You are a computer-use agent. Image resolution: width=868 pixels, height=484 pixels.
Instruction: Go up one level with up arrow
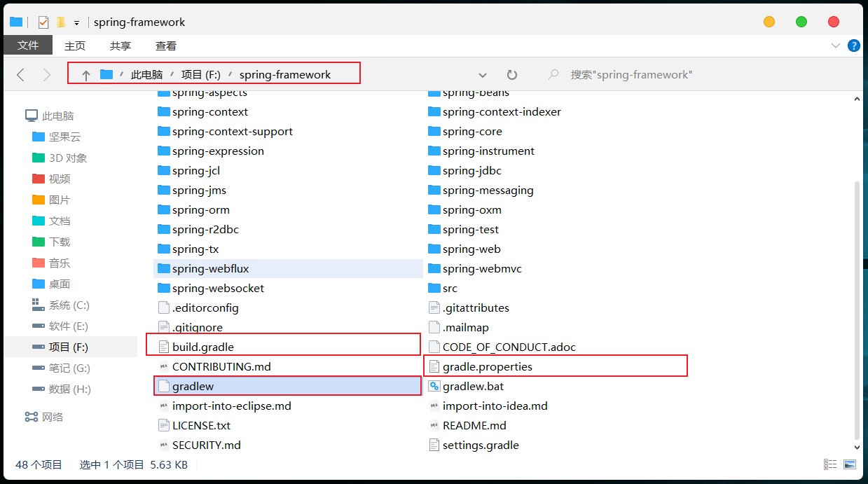85,74
